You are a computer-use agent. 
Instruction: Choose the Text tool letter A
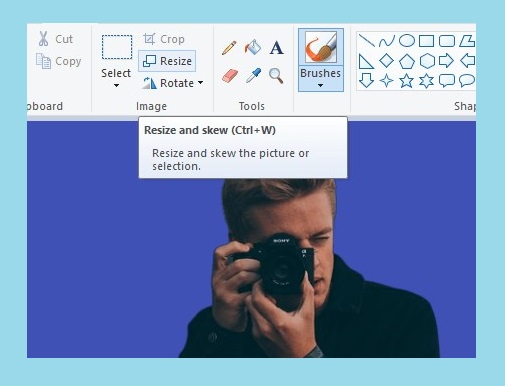tap(276, 48)
